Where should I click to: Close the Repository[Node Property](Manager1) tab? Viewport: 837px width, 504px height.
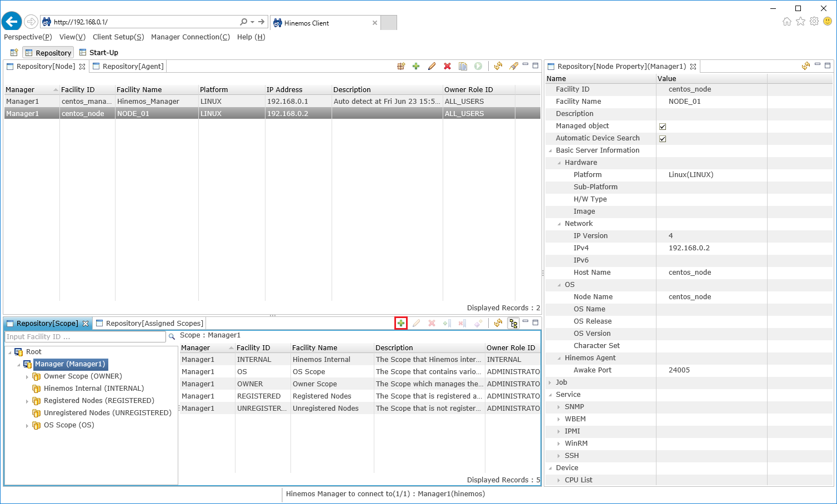pos(693,67)
